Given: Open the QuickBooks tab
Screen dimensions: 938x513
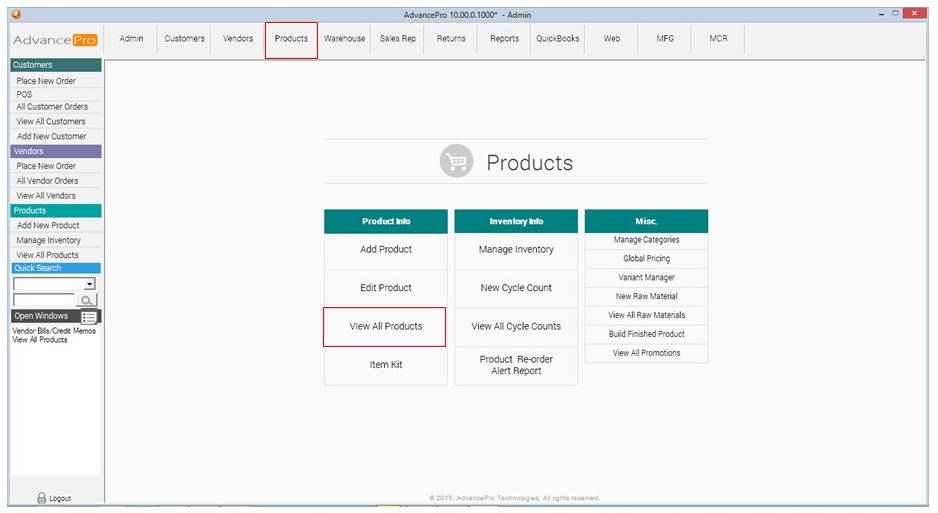Looking at the screenshot, I should pyautogui.click(x=558, y=39).
